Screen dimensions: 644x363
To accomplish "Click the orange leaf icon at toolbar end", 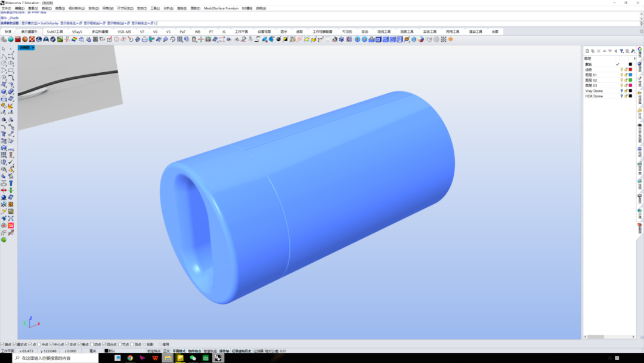I will 451,39.
